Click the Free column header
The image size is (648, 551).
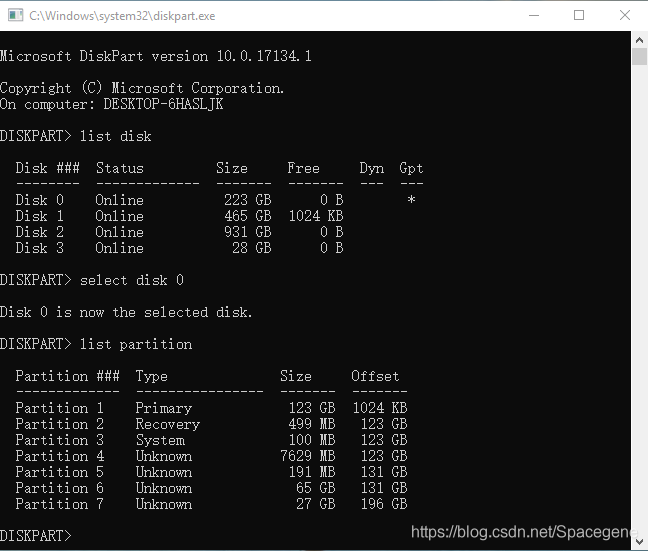(x=303, y=168)
